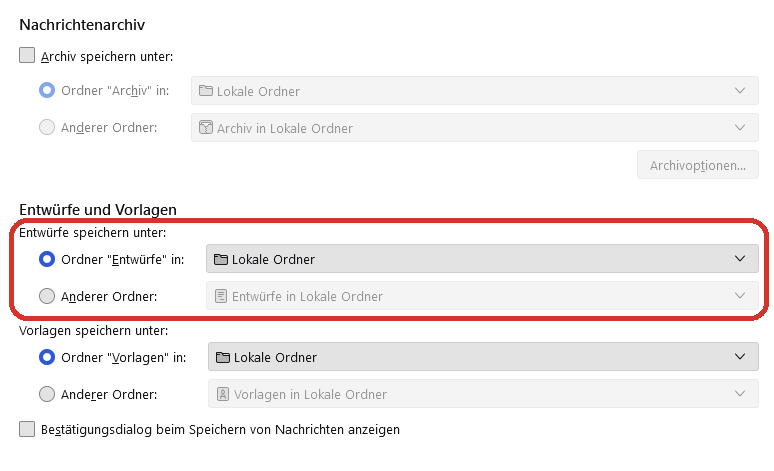This screenshot has width=774, height=471.
Task: Click the folder icon in the Vorlagen dropdown
Action: (223, 357)
